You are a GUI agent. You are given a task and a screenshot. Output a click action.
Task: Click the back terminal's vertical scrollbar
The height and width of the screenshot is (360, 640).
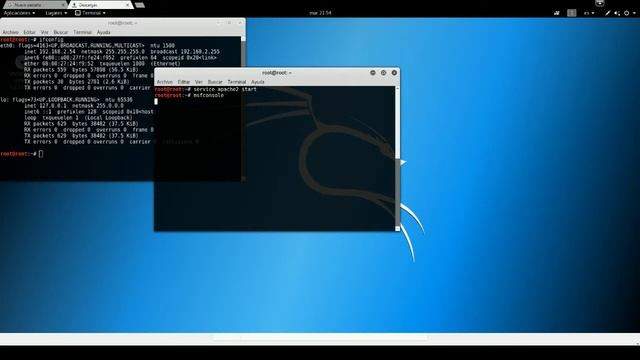[243, 52]
